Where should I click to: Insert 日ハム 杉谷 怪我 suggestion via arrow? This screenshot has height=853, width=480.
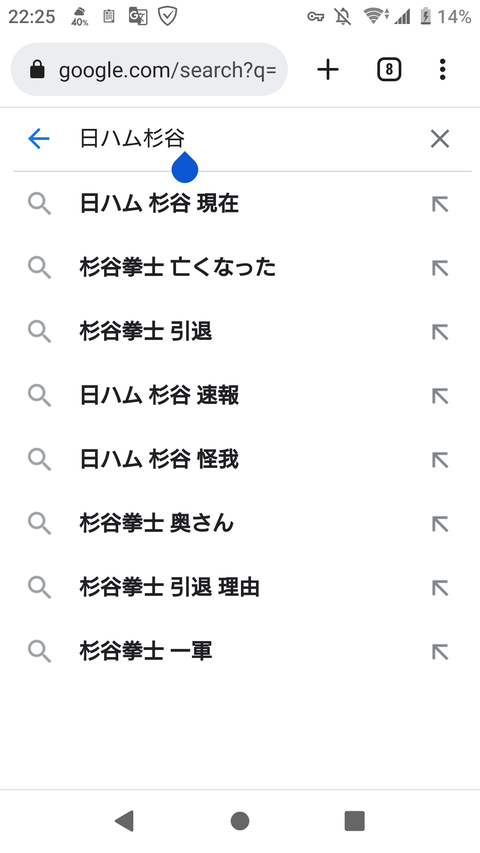440,460
